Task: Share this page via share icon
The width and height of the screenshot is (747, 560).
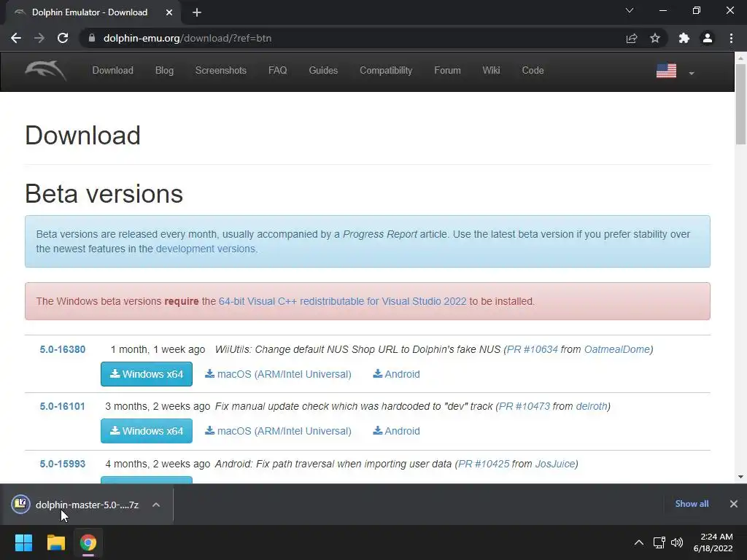Action: [632, 38]
